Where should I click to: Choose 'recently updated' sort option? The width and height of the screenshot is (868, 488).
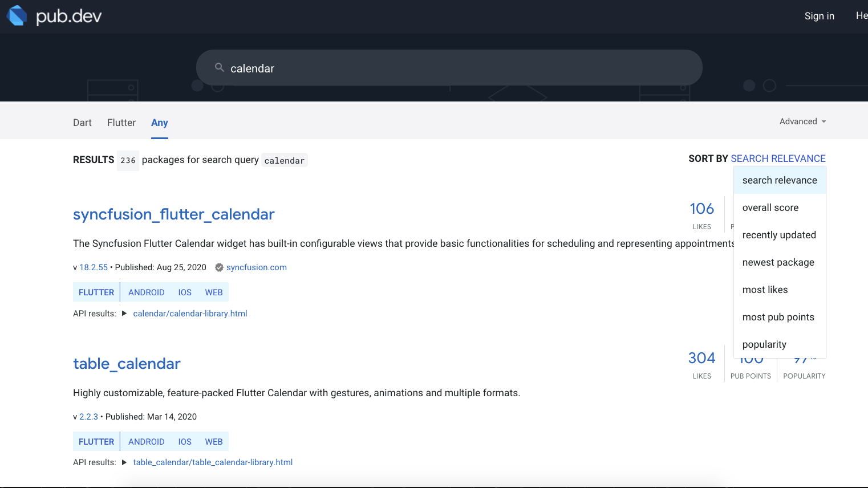(780, 235)
